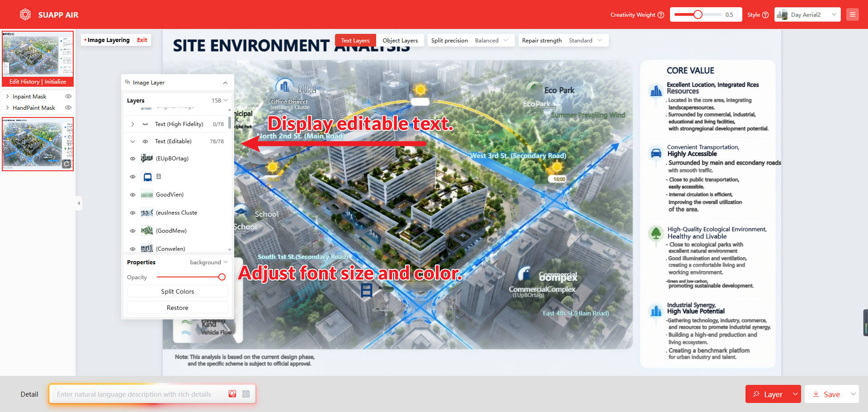868x412 pixels.
Task: Click the gray grid icon in Detail field
Action: point(246,394)
